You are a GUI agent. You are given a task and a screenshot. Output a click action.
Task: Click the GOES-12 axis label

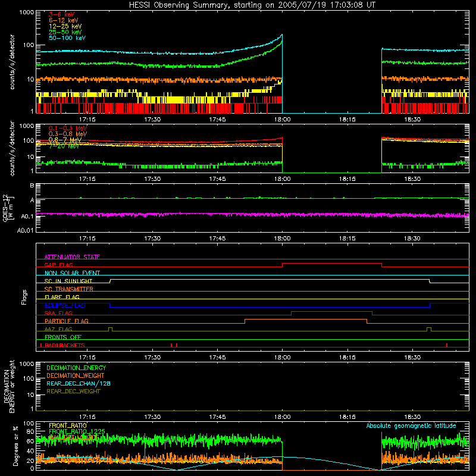point(8,208)
